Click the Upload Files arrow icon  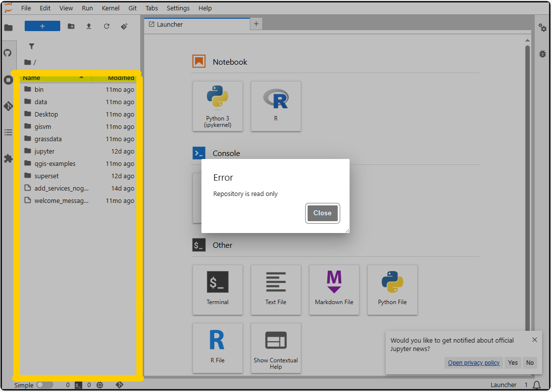pyautogui.click(x=89, y=26)
